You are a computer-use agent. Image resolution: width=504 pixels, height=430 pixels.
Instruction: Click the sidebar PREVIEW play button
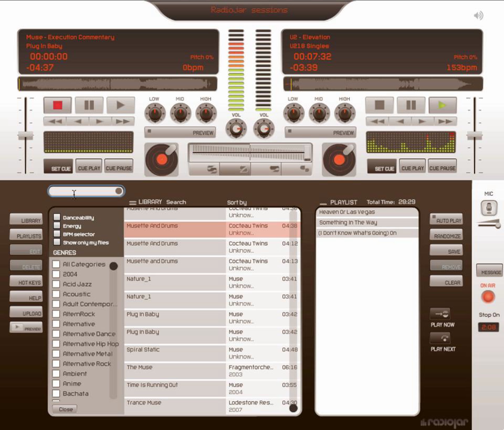click(x=26, y=327)
